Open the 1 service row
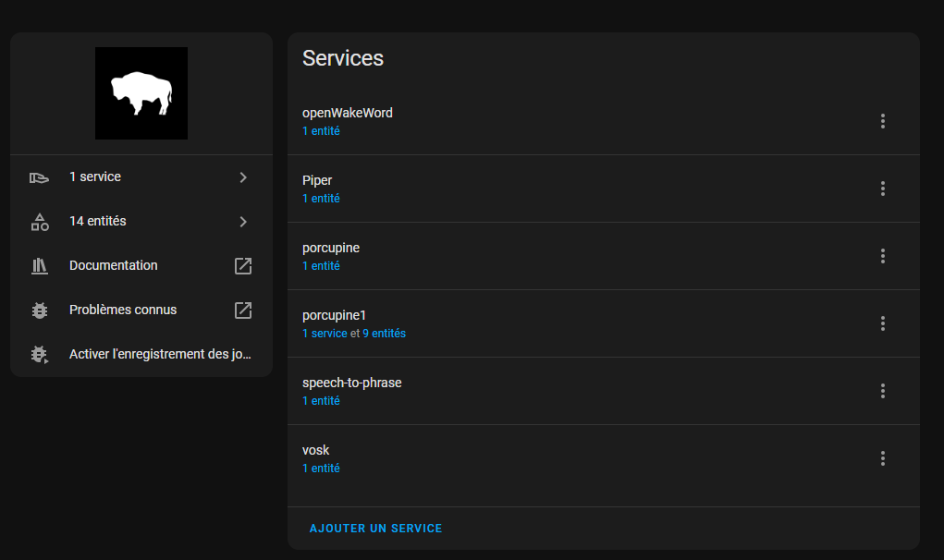This screenshot has width=944, height=560. (141, 177)
